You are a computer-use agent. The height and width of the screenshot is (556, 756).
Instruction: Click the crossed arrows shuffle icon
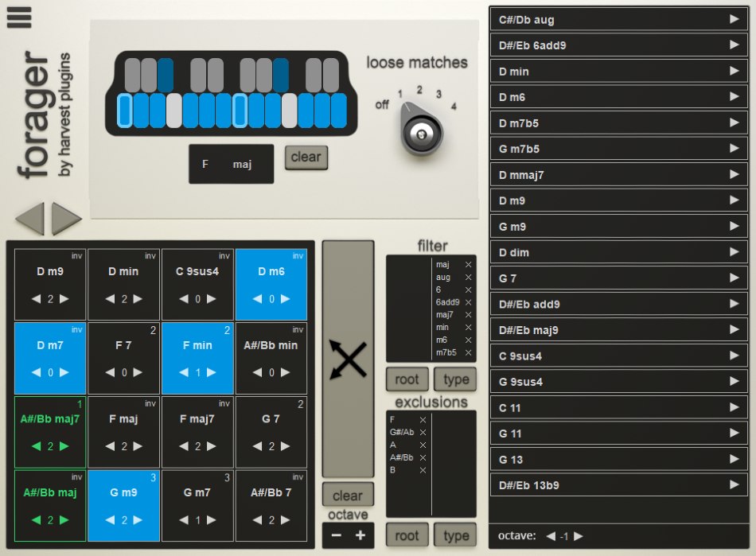tap(348, 359)
